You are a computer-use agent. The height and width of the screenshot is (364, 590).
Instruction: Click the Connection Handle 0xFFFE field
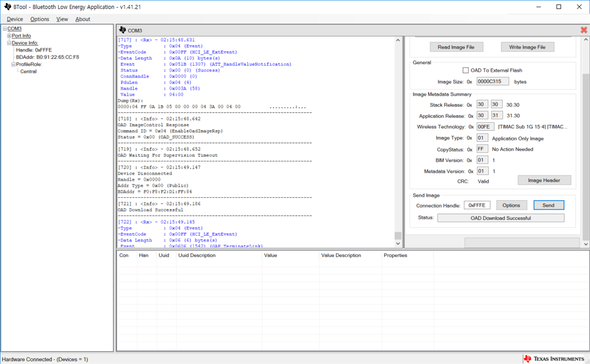tap(477, 205)
